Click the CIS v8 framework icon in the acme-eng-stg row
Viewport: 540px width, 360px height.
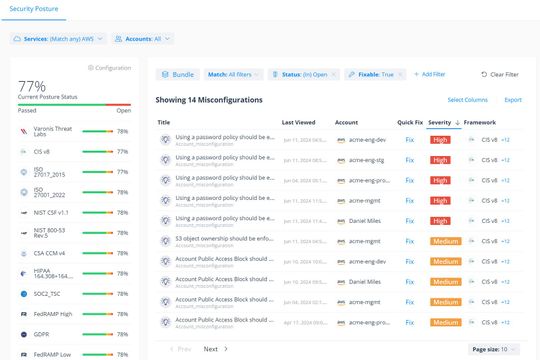click(x=471, y=160)
